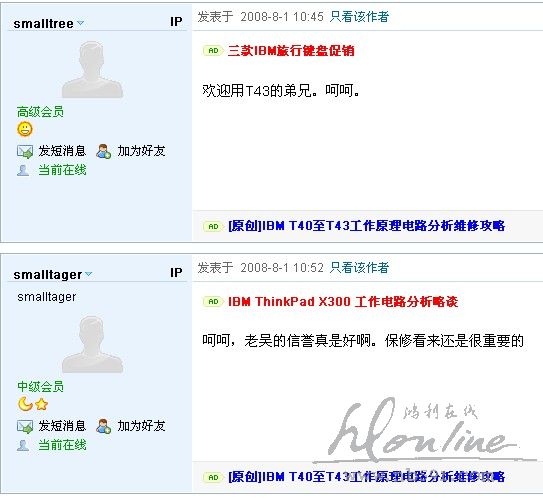Click smalltager's envelope message icon
Viewport: 543px width, 500px height.
click(25, 426)
